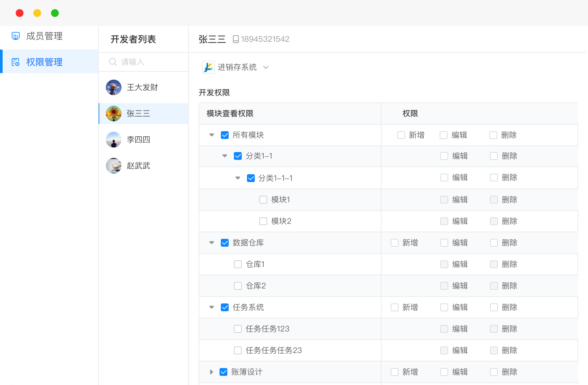588x385 pixels.
Task: Enable 新增 for 任务系统 row
Action: coord(395,307)
